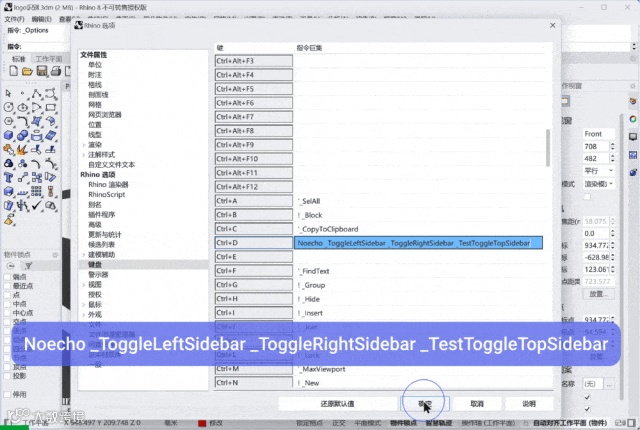640x430 pixels.
Task: Select the Fillet curves tool icon
Action: point(22,121)
